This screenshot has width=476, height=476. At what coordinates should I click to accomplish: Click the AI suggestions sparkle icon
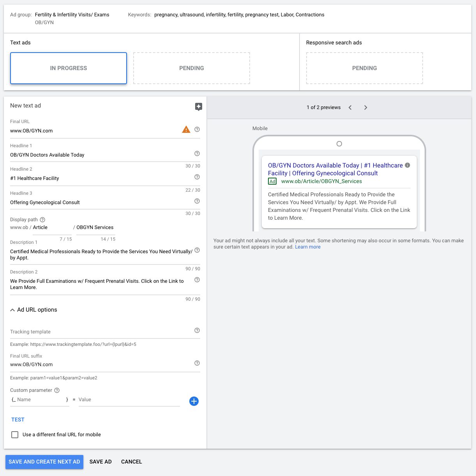[x=199, y=107]
